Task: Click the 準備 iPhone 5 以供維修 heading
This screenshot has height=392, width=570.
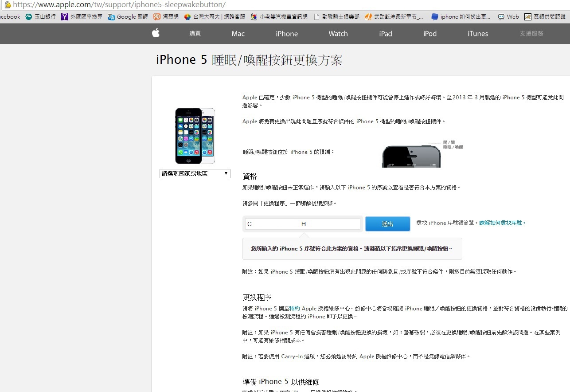Action: coord(281,382)
